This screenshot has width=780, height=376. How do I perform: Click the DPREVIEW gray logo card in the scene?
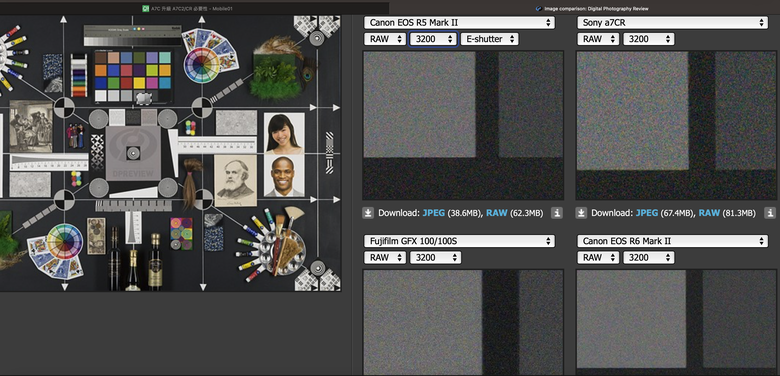[x=133, y=153]
